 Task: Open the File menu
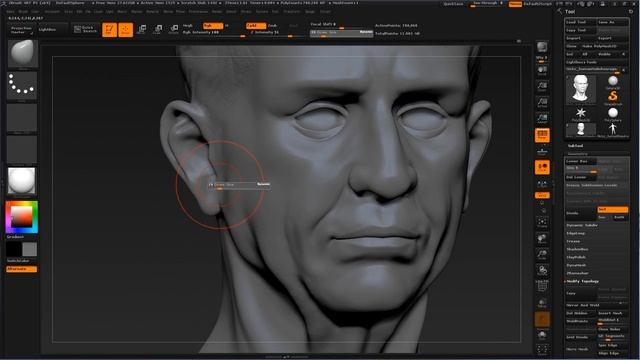point(88,12)
